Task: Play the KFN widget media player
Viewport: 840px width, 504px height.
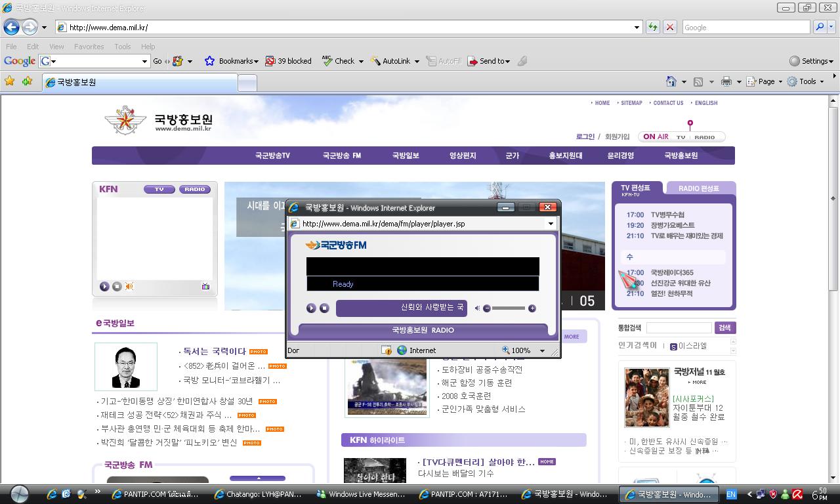Action: coord(104,286)
